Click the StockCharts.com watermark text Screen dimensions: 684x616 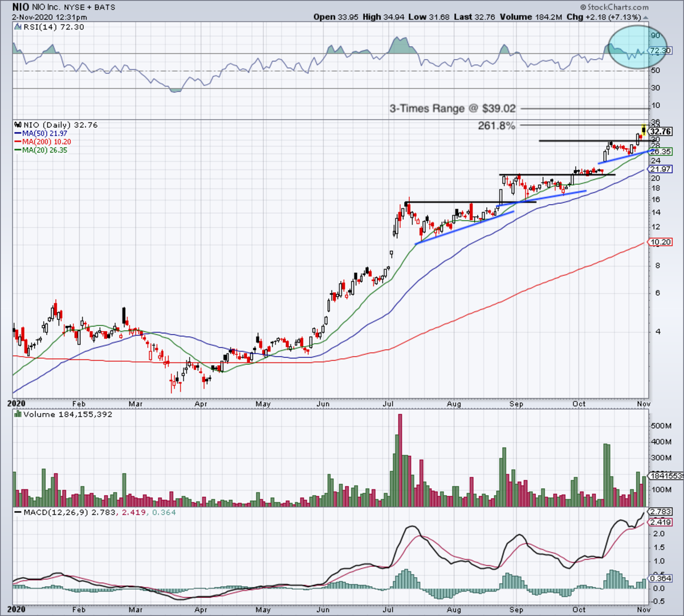[x=614, y=7]
